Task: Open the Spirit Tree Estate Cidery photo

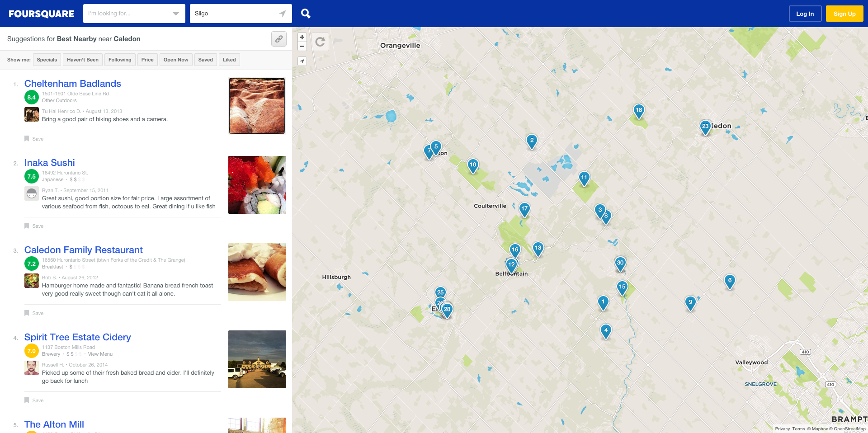Action: (257, 359)
